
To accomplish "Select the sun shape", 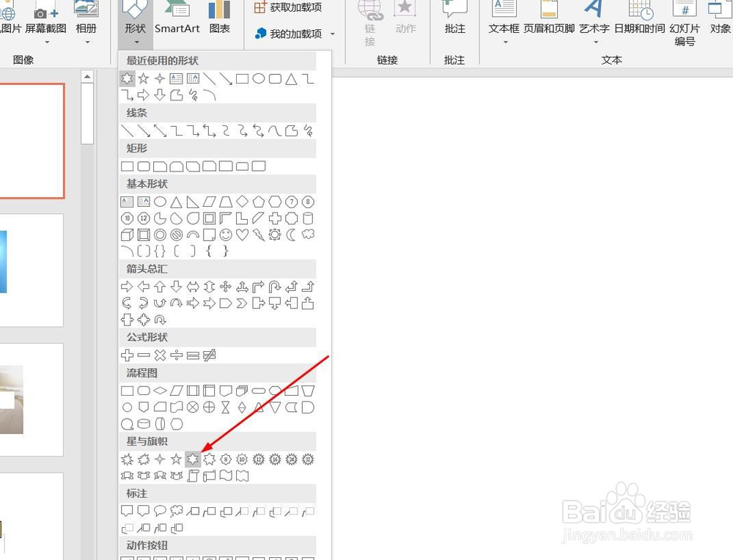I will (x=275, y=235).
